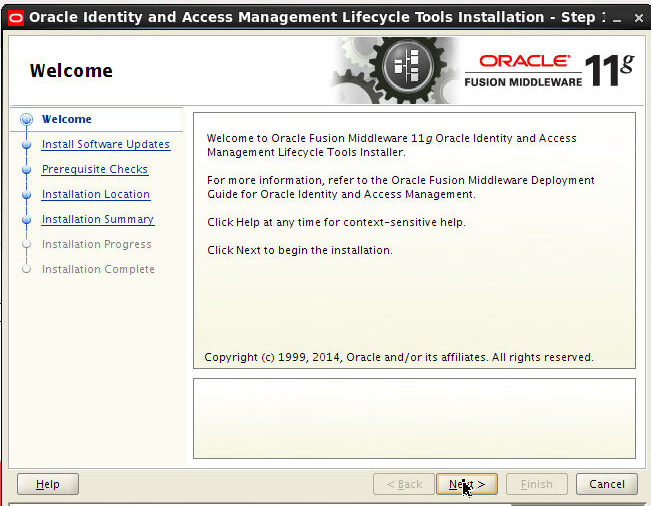This screenshot has width=651, height=506.
Task: Click the copyright notice text
Action: 399,357
